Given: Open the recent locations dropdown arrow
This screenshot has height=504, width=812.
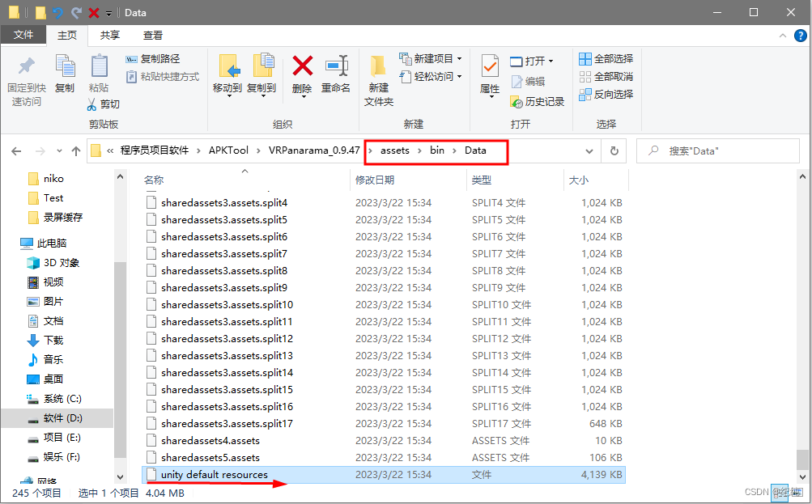Looking at the screenshot, I should [x=60, y=151].
